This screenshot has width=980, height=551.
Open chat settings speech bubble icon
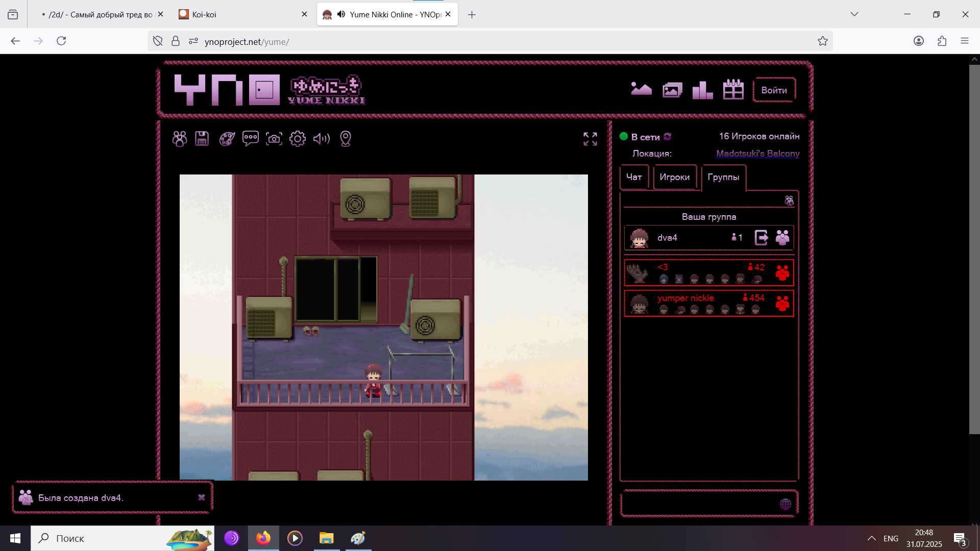coord(250,139)
